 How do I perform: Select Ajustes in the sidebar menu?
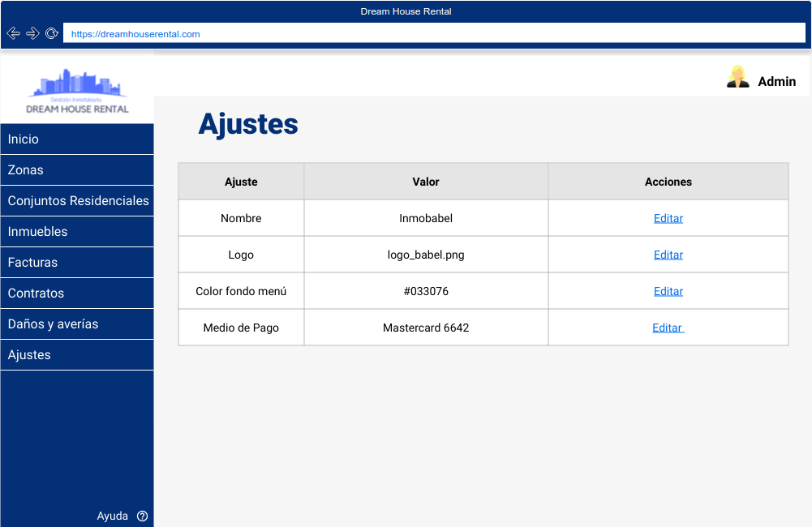77,355
